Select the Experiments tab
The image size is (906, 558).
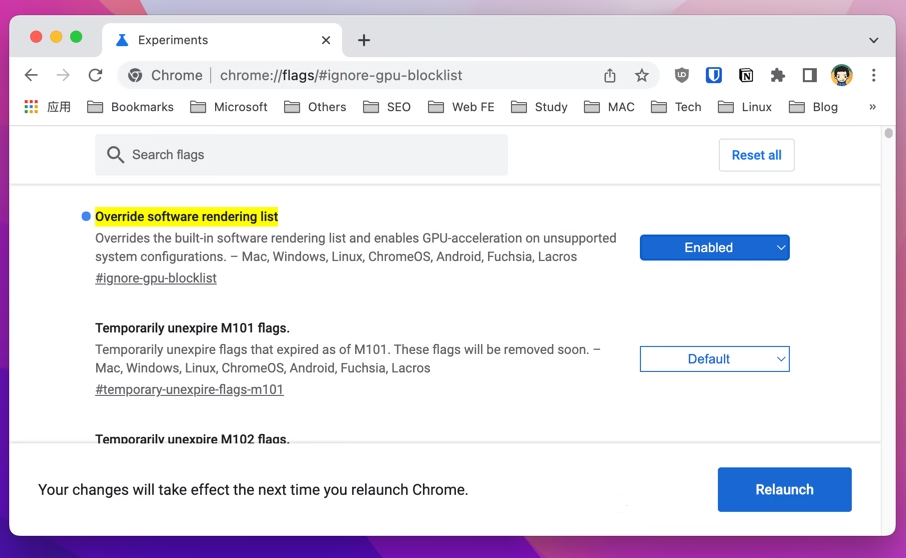[222, 40]
